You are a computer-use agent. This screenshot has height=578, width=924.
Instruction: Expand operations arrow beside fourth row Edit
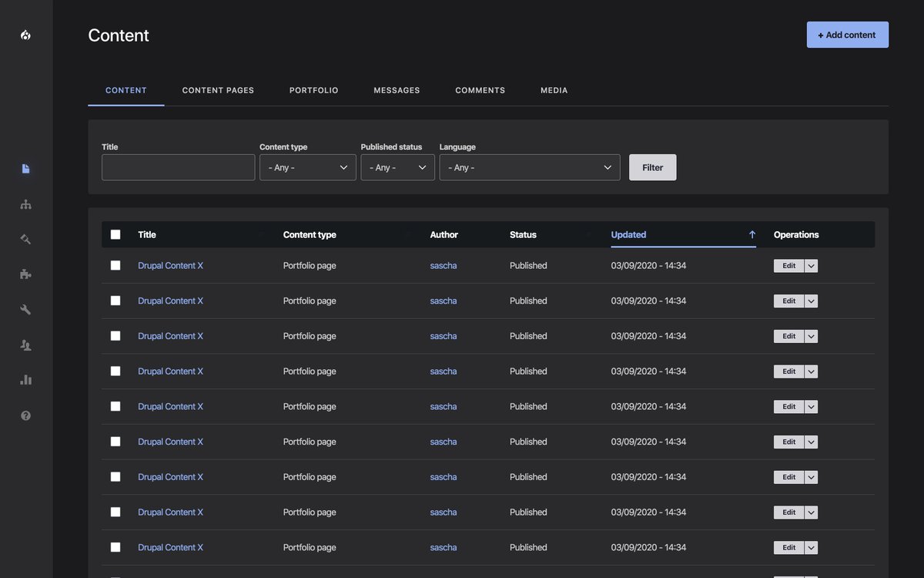tap(811, 371)
